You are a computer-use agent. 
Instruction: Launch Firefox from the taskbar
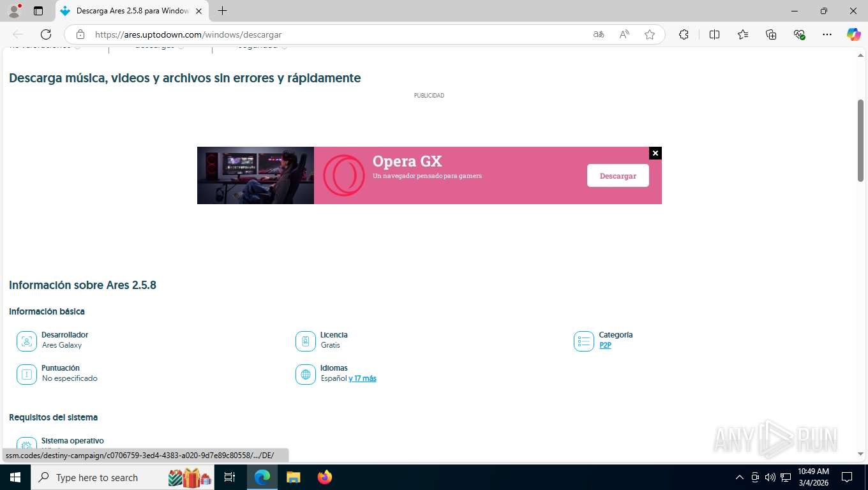(325, 477)
